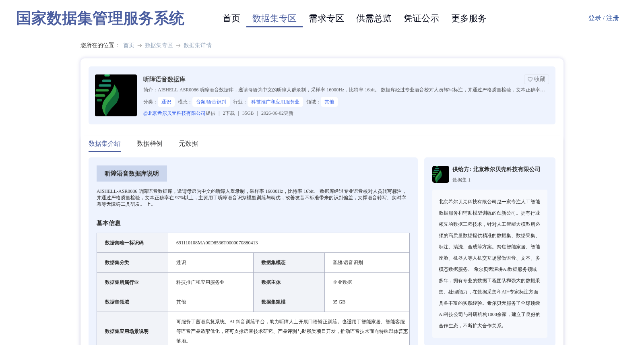The height and width of the screenshot is (345, 644).
Task: Click the 数据集规模 table label
Action: tap(273, 302)
